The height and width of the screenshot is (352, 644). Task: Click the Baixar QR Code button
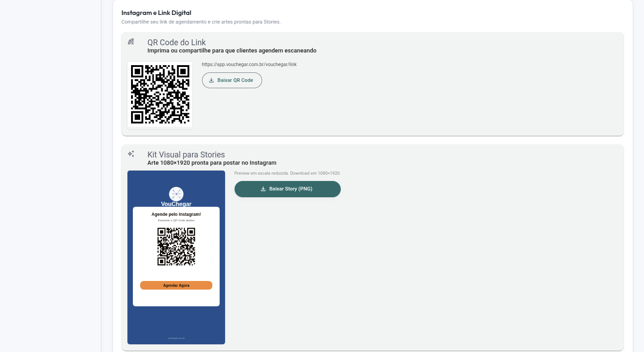pos(232,80)
